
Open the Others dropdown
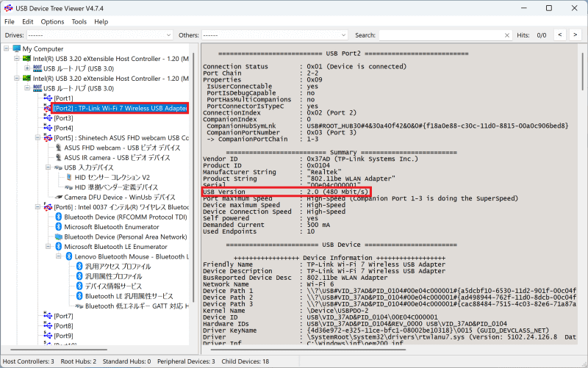point(275,35)
